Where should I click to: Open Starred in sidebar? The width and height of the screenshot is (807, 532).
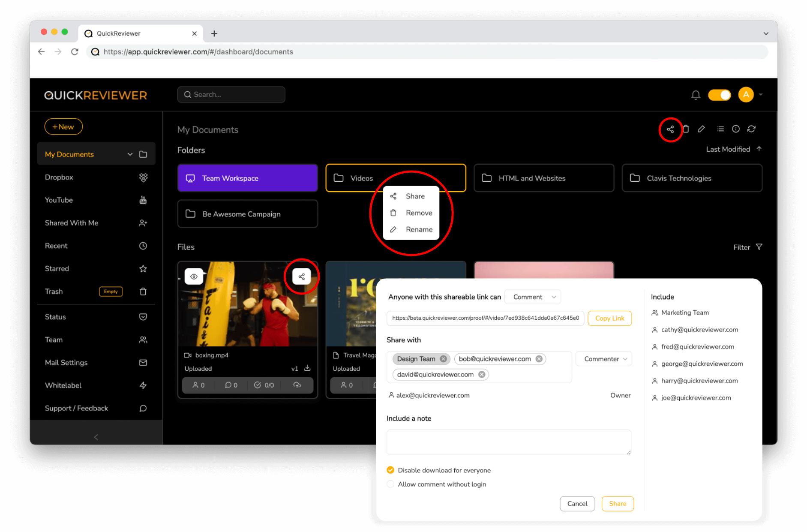click(96, 269)
